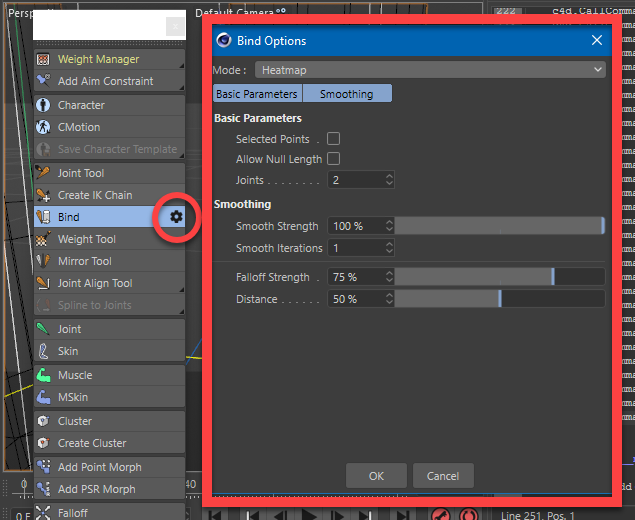This screenshot has width=635, height=520.
Task: Toggle the Allow Null Length checkbox
Action: click(334, 159)
